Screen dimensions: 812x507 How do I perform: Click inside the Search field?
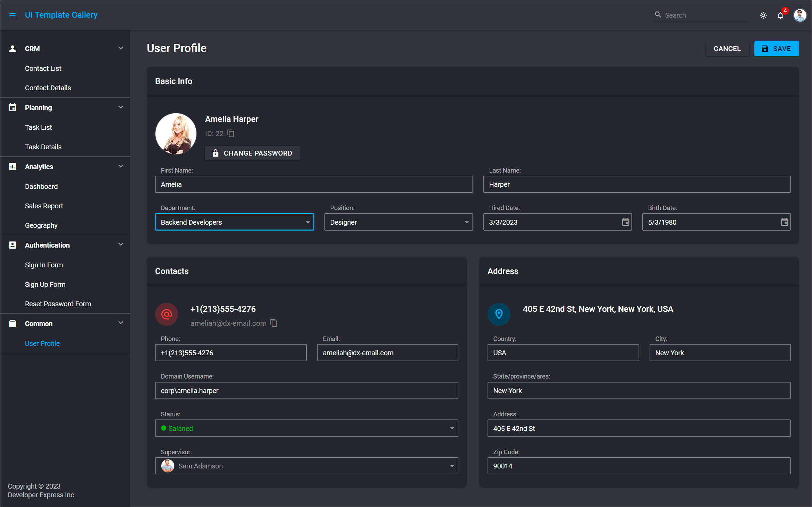(701, 15)
